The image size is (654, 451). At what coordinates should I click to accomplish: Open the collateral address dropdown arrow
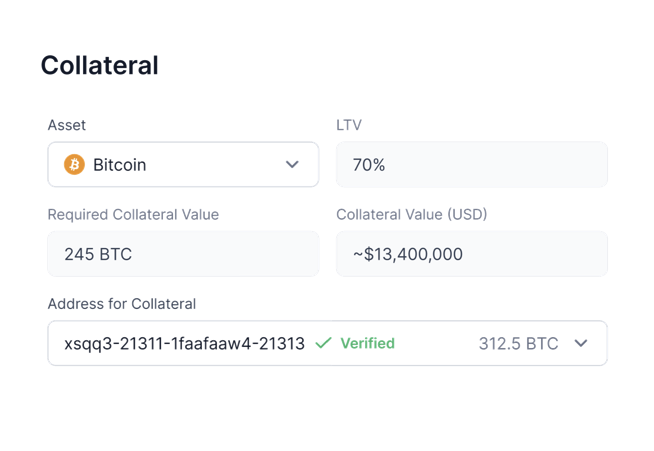(581, 343)
